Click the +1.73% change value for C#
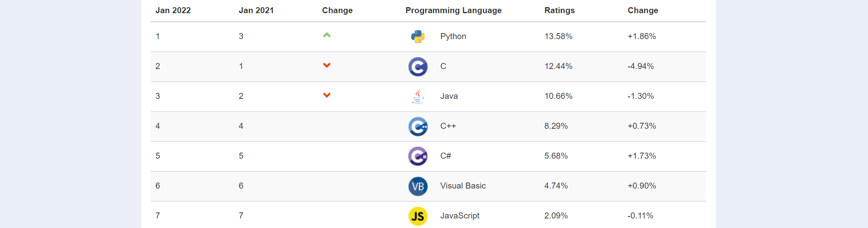Screen dimensions: 868x228 [x=642, y=156]
